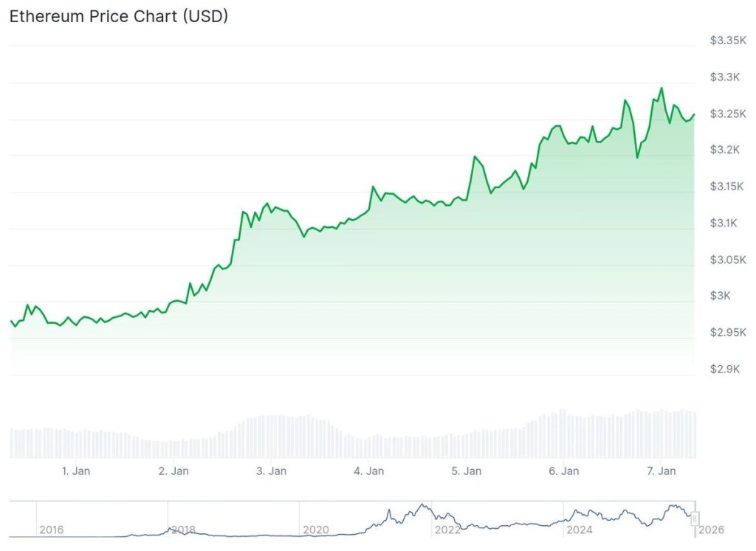Click the '5. Jan' date axis label
Image resolution: width=756 pixels, height=551 pixels.
pos(467,471)
